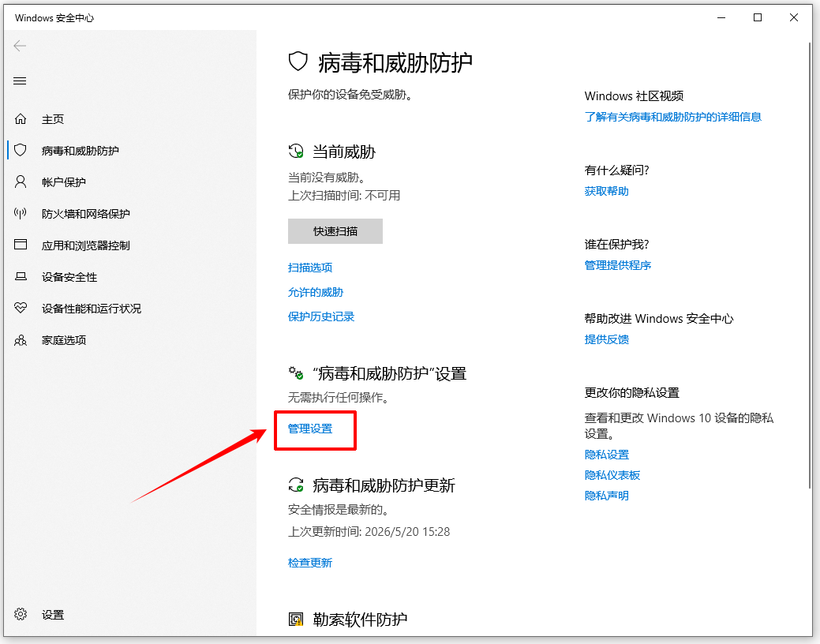Click the 管理设置 link
Image resolution: width=820 pixels, height=644 pixels.
pos(310,429)
